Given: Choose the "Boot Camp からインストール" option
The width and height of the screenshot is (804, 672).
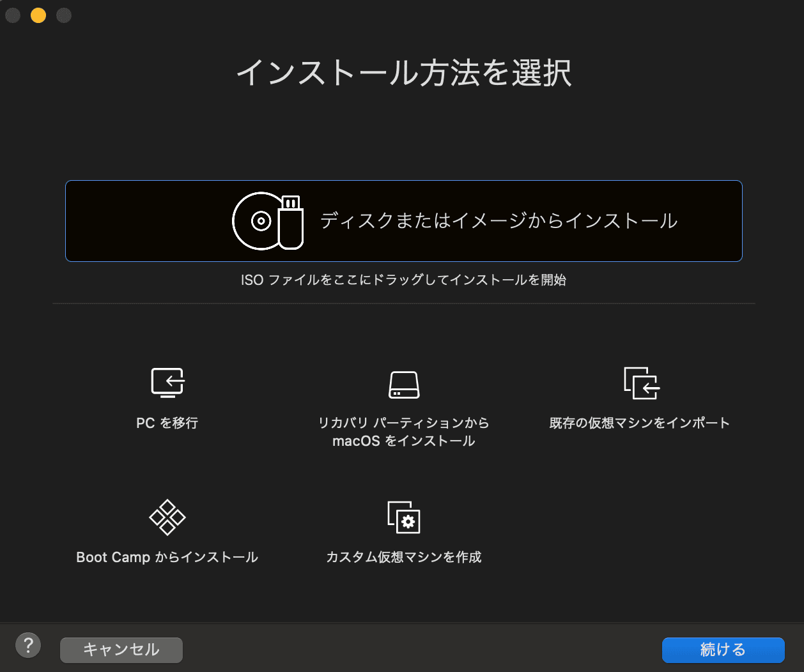Looking at the screenshot, I should pos(167,556).
